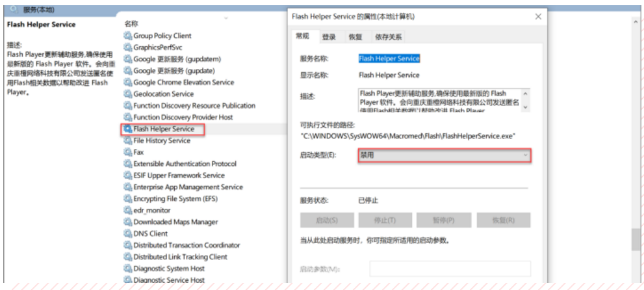This screenshot has height=290, width=644.
Task: Click the Google Chrome Elevation Service icon
Action: tap(128, 83)
